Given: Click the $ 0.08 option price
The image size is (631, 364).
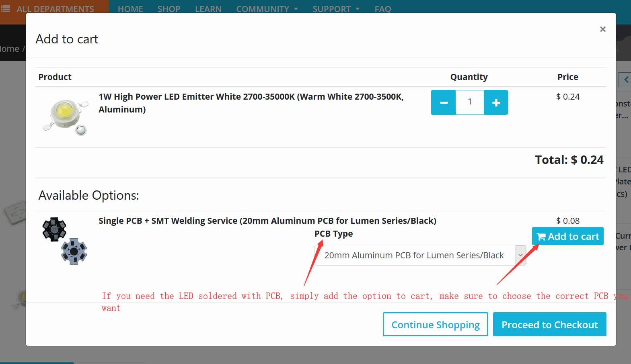Looking at the screenshot, I should pos(568,221).
